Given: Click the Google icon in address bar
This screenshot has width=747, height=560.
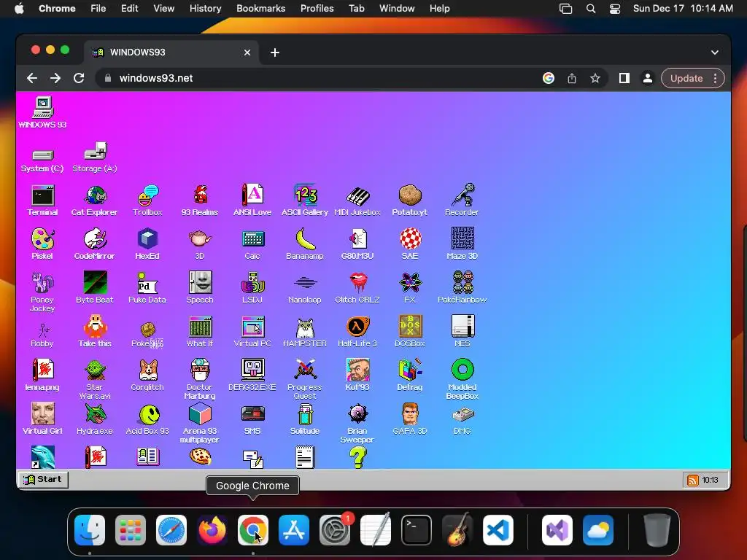Looking at the screenshot, I should (549, 78).
